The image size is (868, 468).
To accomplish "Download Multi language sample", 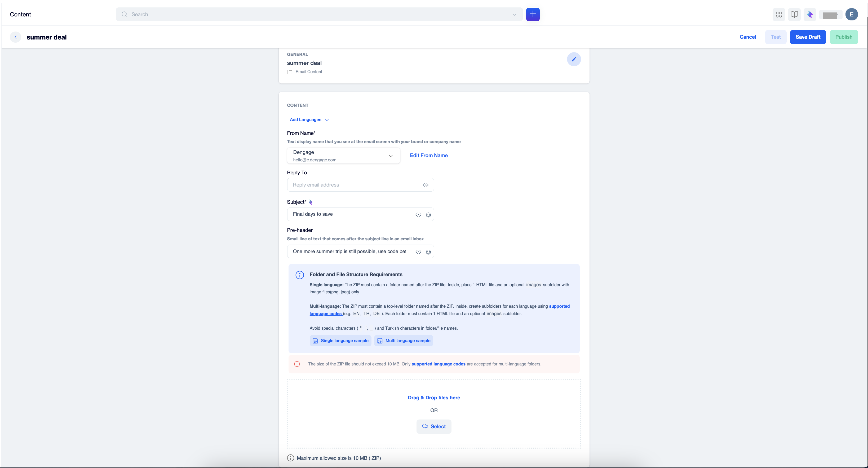I will (403, 341).
